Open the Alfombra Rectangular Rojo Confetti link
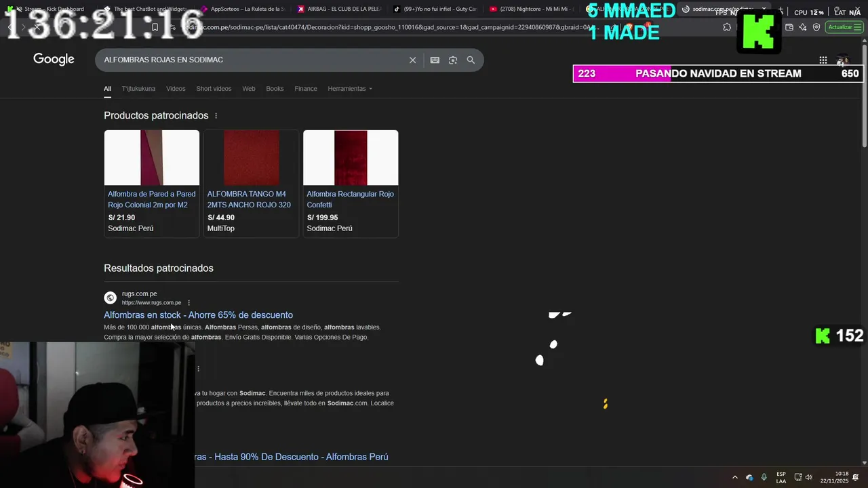Image resolution: width=868 pixels, height=488 pixels. pyautogui.click(x=350, y=199)
